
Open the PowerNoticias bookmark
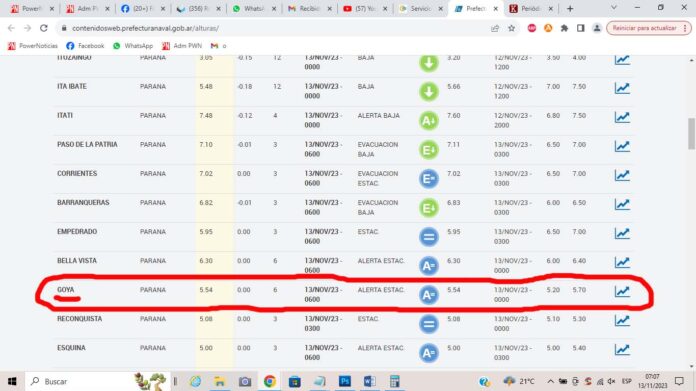point(33,46)
